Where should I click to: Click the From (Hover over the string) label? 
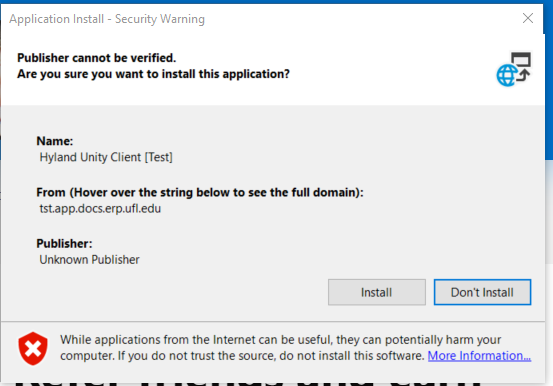(x=200, y=192)
